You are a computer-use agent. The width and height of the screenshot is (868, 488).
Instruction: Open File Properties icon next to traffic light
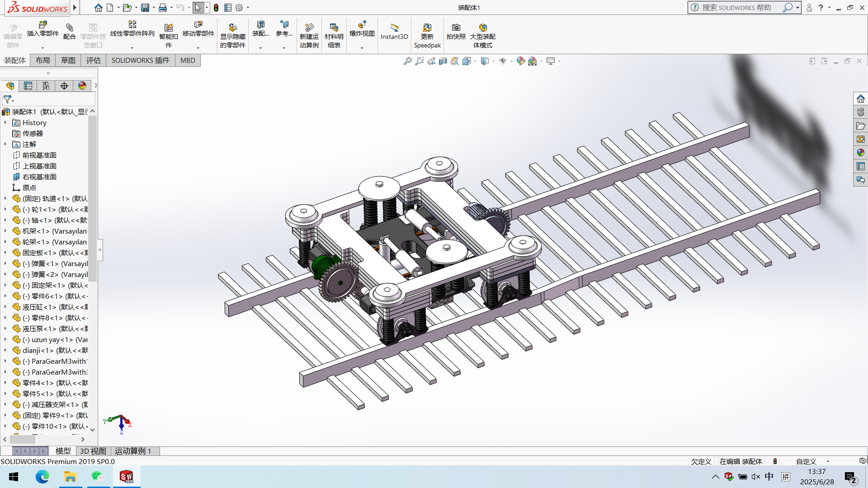(x=228, y=8)
